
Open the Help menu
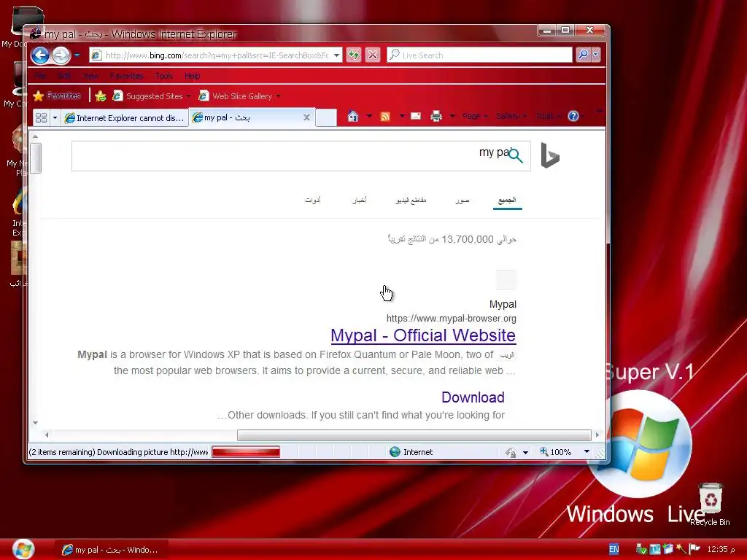point(193,76)
